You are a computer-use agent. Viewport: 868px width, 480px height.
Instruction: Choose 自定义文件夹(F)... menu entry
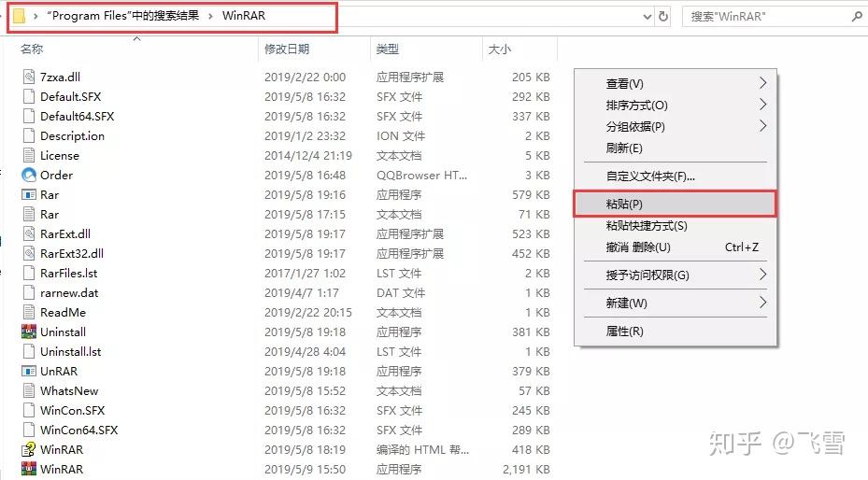tap(676, 176)
